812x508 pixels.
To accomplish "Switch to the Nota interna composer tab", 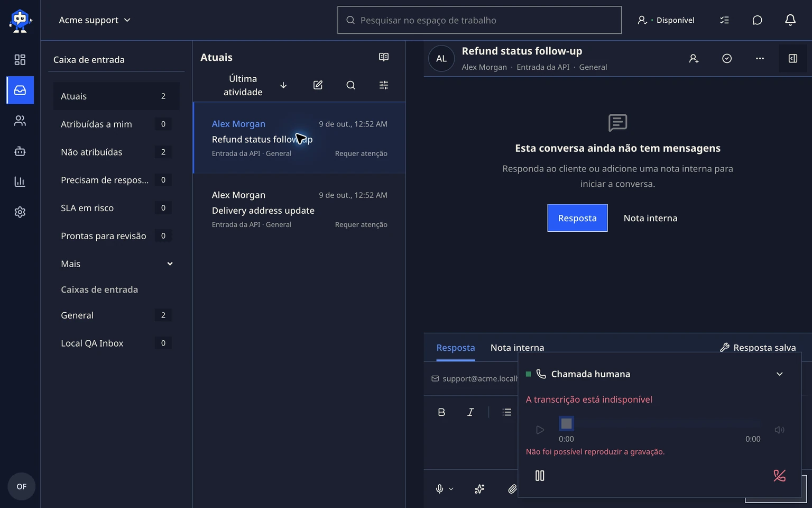I will [x=517, y=348].
